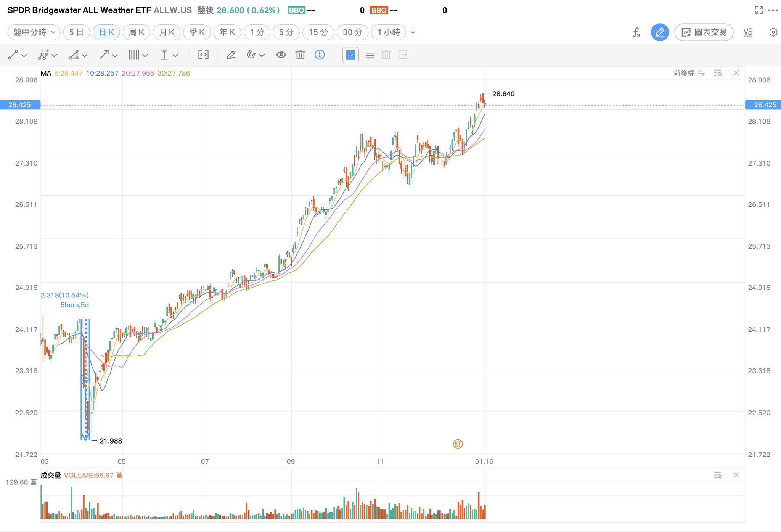Select the 1分 interval tab
This screenshot has height=532, width=781.
coord(257,32)
